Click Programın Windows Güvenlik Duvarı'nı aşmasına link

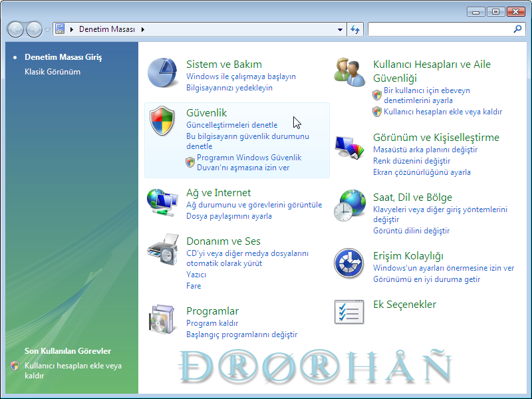249,162
